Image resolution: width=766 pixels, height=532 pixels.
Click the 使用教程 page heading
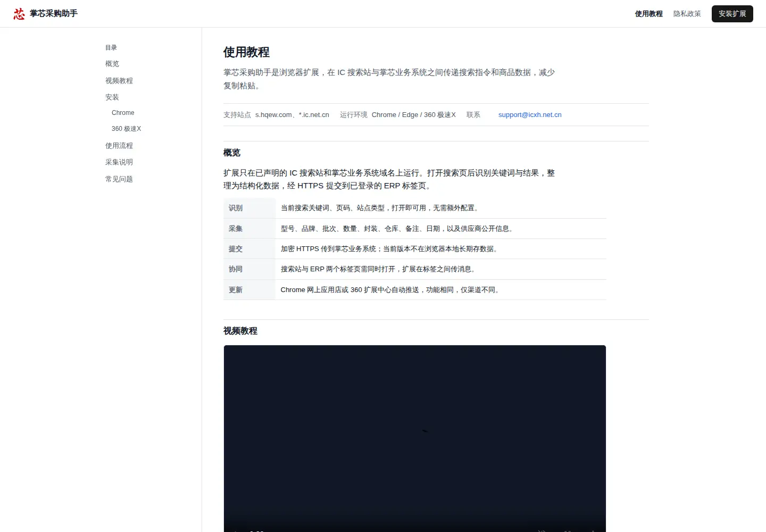[x=246, y=52]
